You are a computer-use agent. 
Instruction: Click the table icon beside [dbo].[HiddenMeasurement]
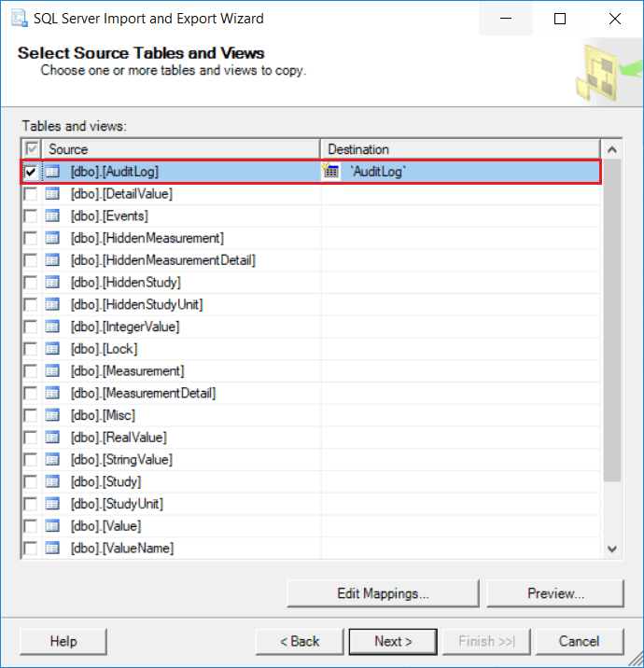pos(52,238)
